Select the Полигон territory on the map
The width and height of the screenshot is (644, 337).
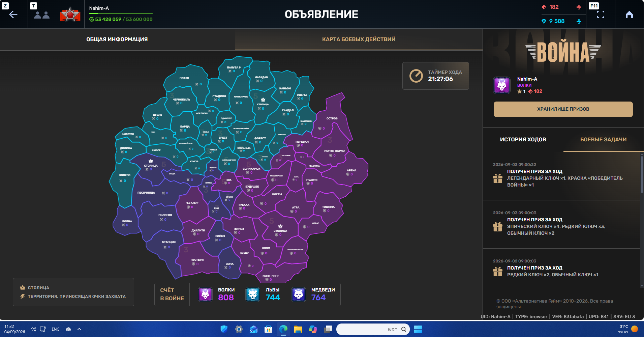coord(165,215)
